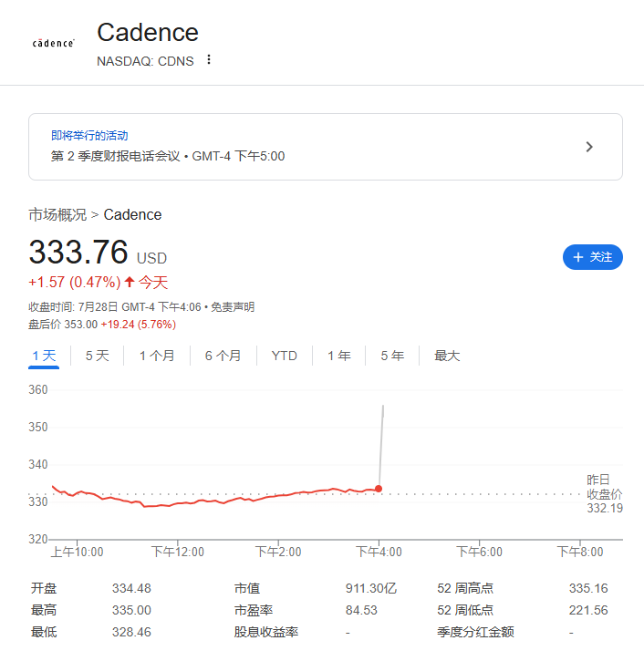644x651 pixels.
Task: Switch to the 1 个月 chart tab
Action: coord(157,356)
